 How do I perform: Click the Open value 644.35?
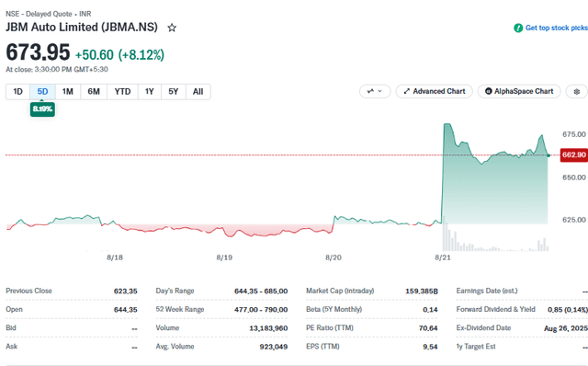(x=126, y=310)
